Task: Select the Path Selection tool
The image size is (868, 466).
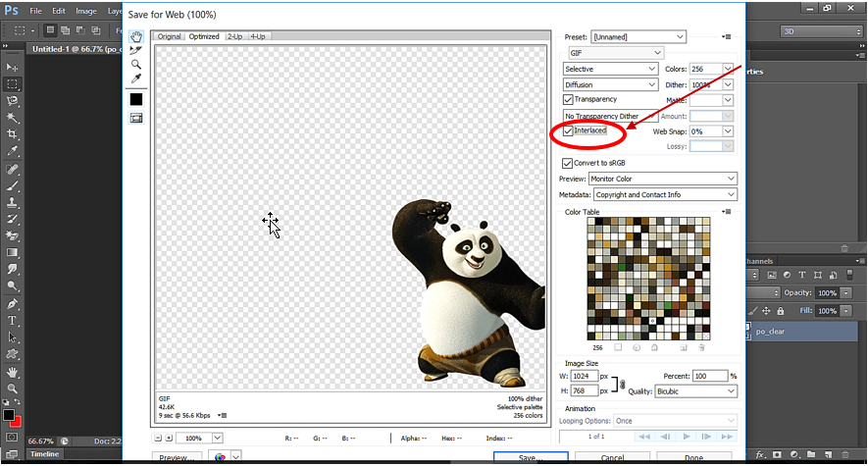Action: pos(12,337)
